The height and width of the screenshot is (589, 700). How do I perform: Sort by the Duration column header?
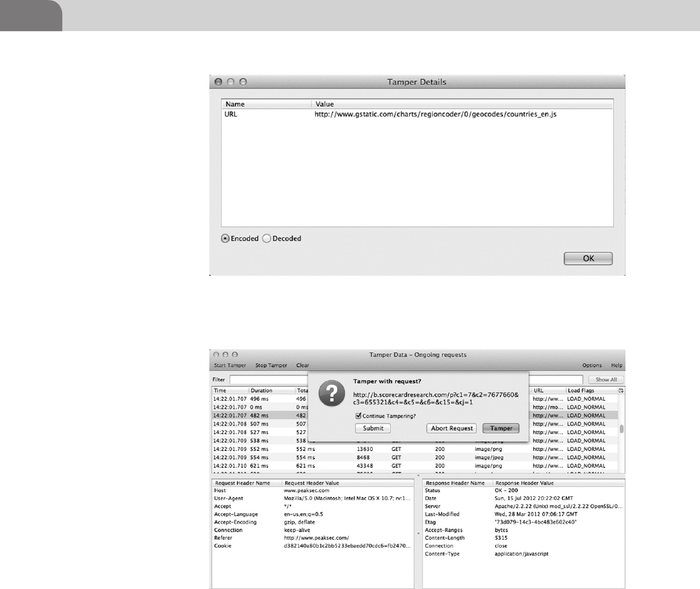point(272,391)
